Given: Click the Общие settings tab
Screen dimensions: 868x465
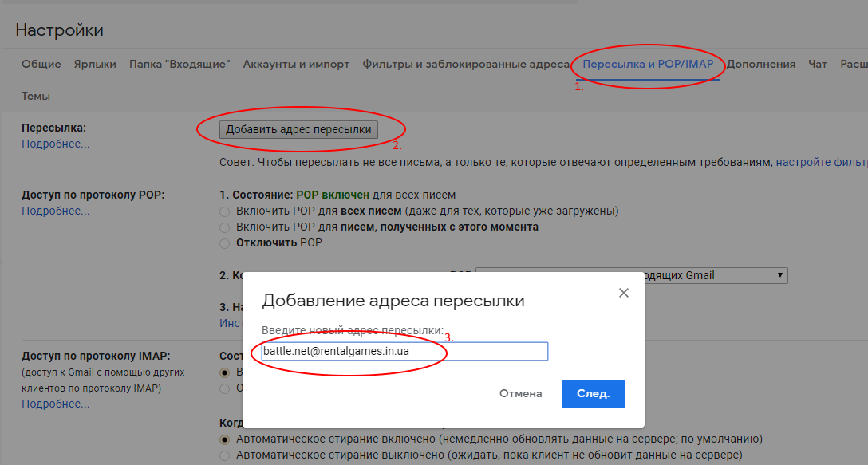Looking at the screenshot, I should (x=41, y=64).
